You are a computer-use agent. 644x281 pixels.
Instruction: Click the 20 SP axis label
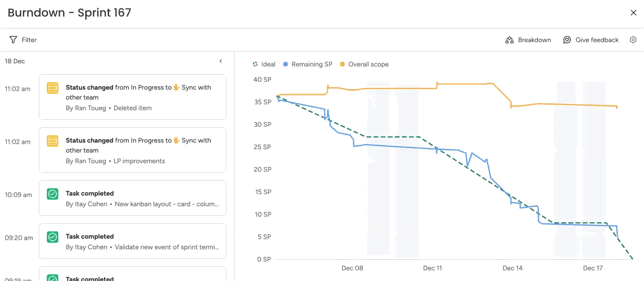(262, 169)
